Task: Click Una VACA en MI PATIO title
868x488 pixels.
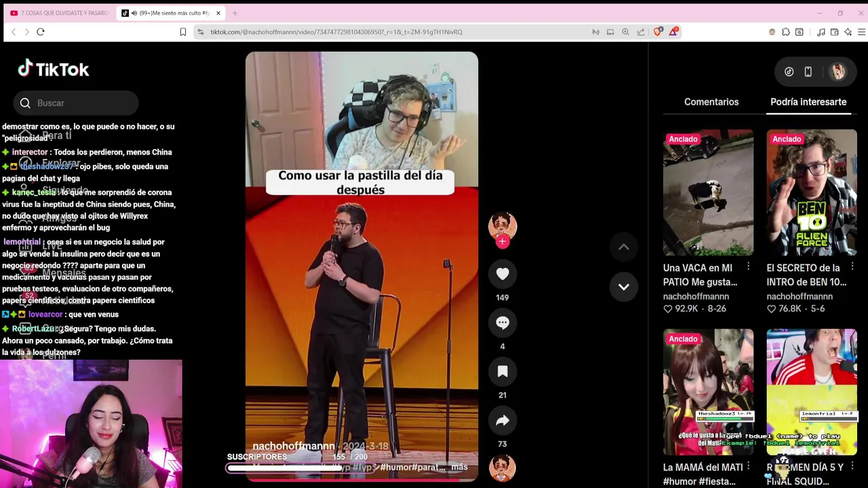Action: pos(700,274)
